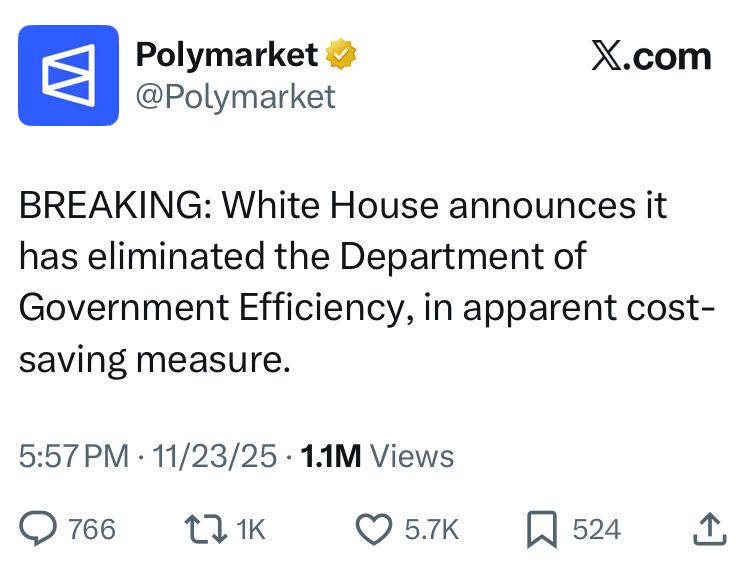The width and height of the screenshot is (750, 574).
Task: Click the 524 bookmarks count
Action: pyautogui.click(x=597, y=529)
